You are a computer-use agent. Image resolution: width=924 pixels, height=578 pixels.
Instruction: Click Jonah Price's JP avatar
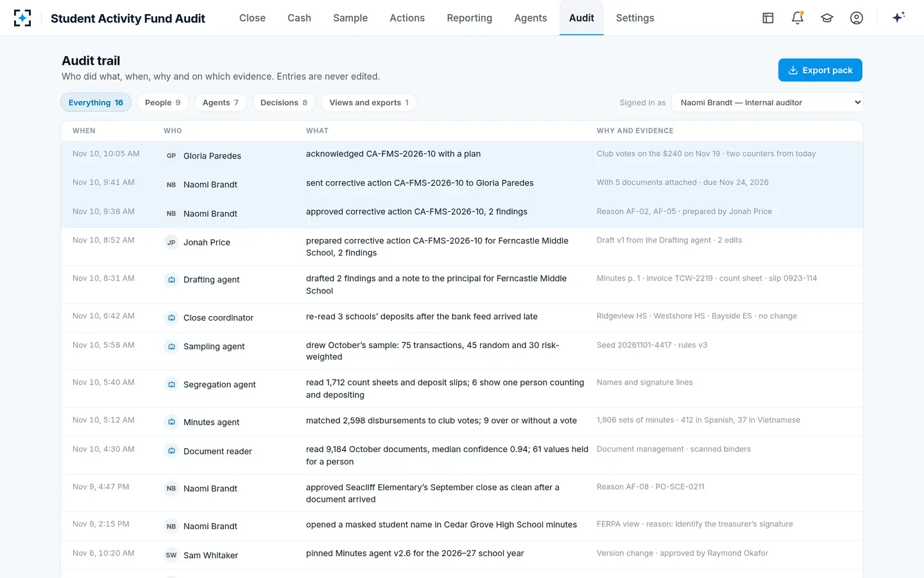(x=171, y=242)
